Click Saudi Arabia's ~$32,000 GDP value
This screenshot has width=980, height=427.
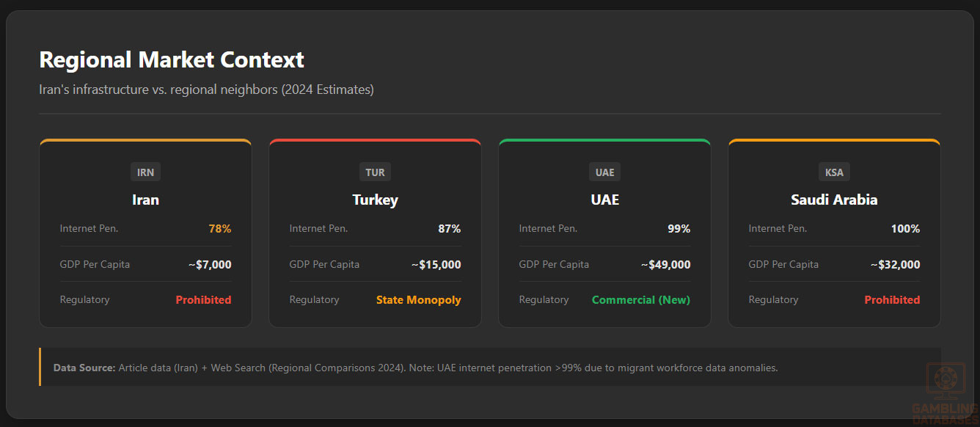[895, 265]
